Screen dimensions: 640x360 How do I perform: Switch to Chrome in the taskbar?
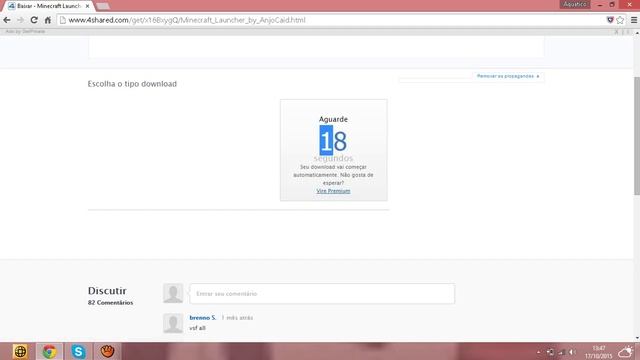pyautogui.click(x=49, y=351)
